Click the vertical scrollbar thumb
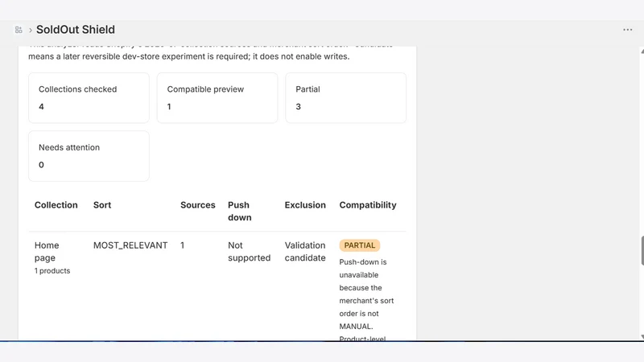Viewport: 644px width, 362px height. click(642, 251)
